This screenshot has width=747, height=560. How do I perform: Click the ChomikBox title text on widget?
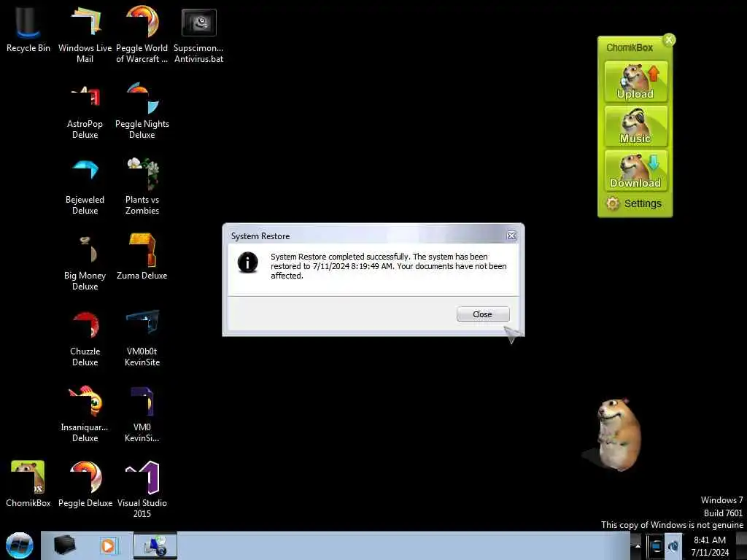point(630,47)
